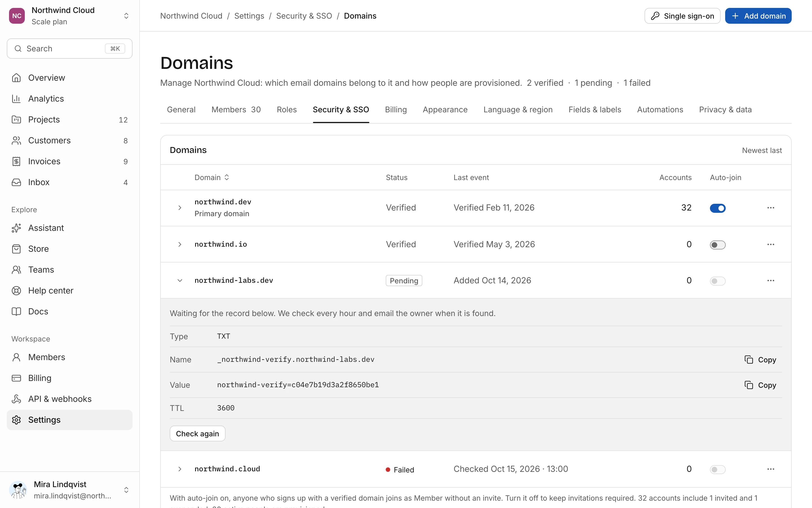Open Inbox via its tray icon
Screen dimensions: 812x508
coord(16,182)
